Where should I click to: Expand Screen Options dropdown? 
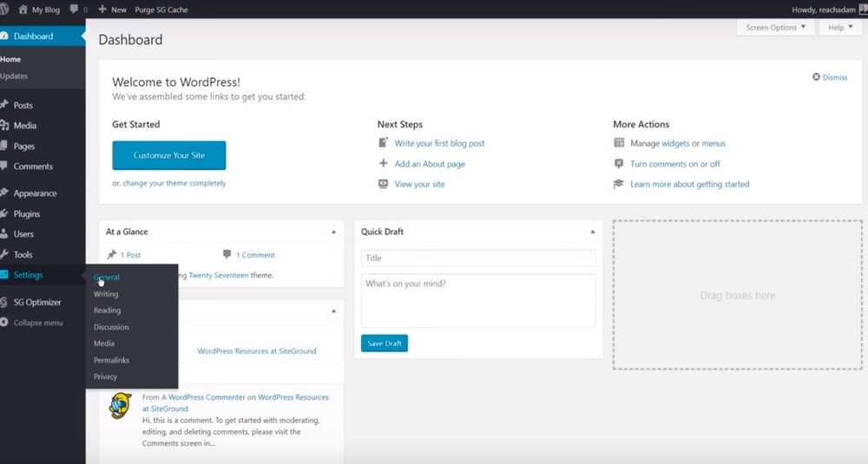tap(775, 28)
